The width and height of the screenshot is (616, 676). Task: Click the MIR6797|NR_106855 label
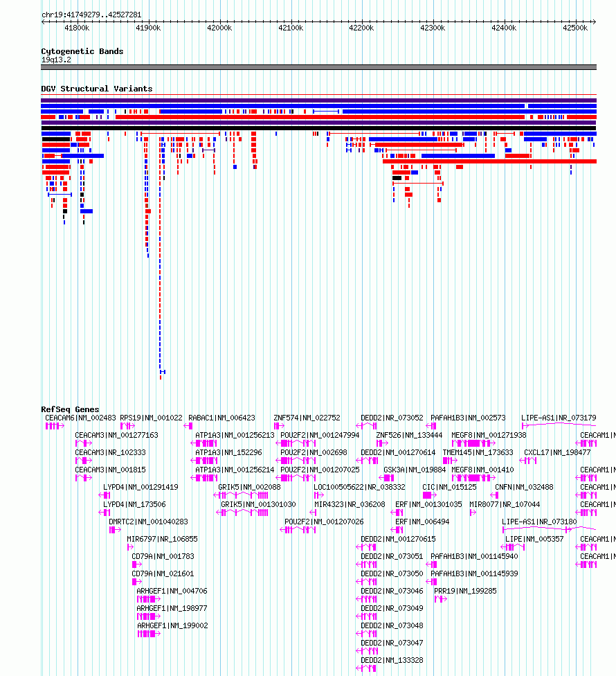click(163, 539)
